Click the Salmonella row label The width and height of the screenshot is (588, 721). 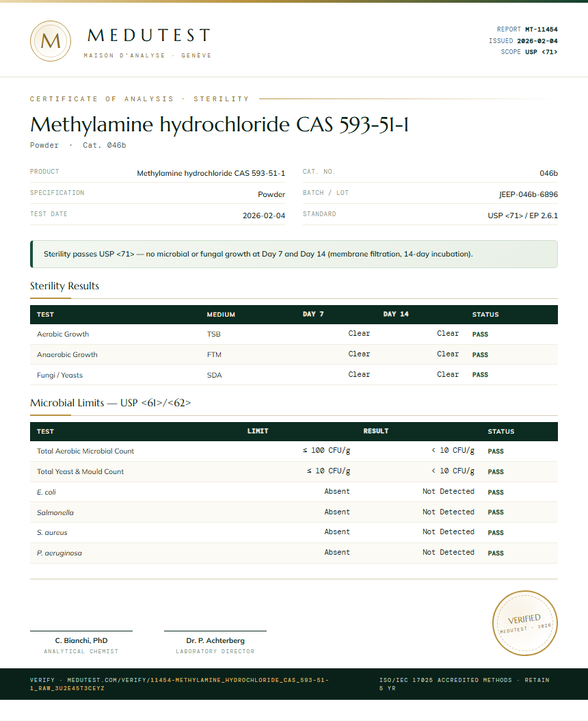tap(55, 512)
